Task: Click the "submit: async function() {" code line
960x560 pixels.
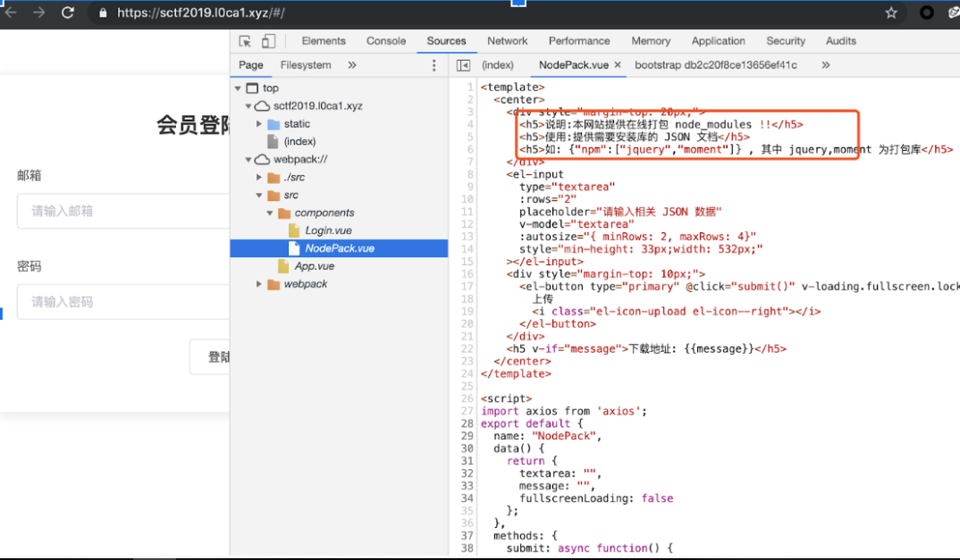Action: click(x=590, y=548)
